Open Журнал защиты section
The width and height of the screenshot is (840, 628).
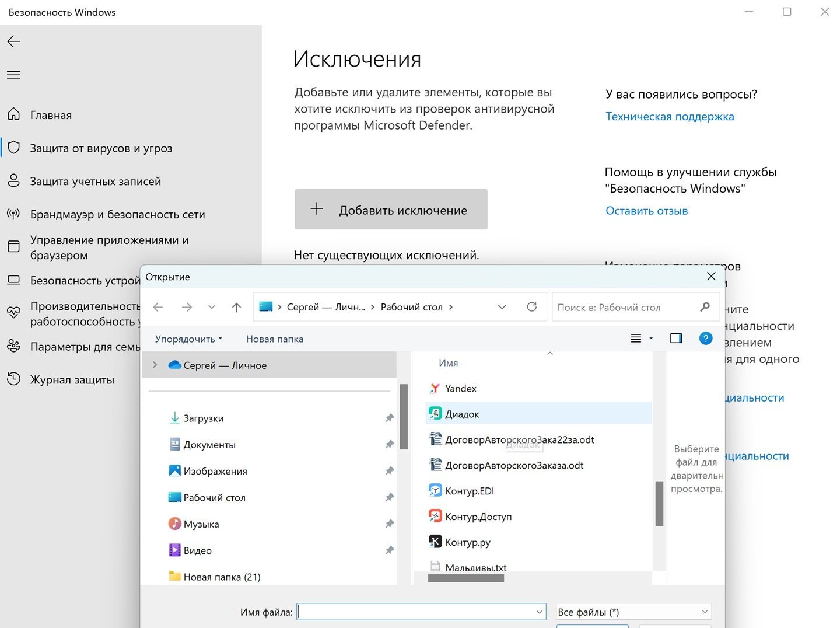(72, 380)
